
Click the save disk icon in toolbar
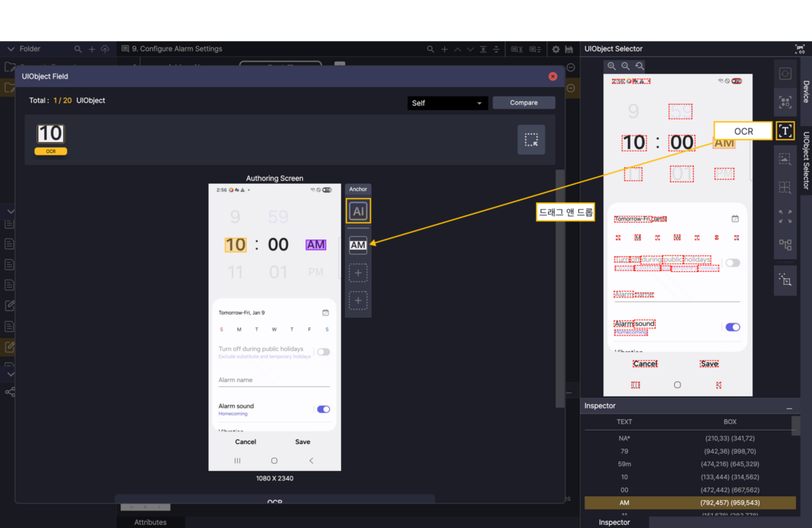[569, 49]
